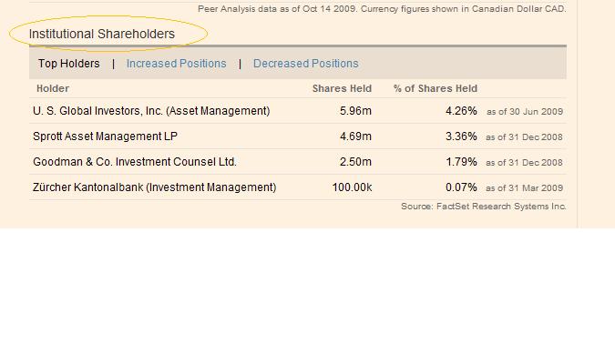
Task: Select U. S. Global Investors holder name
Action: [151, 111]
